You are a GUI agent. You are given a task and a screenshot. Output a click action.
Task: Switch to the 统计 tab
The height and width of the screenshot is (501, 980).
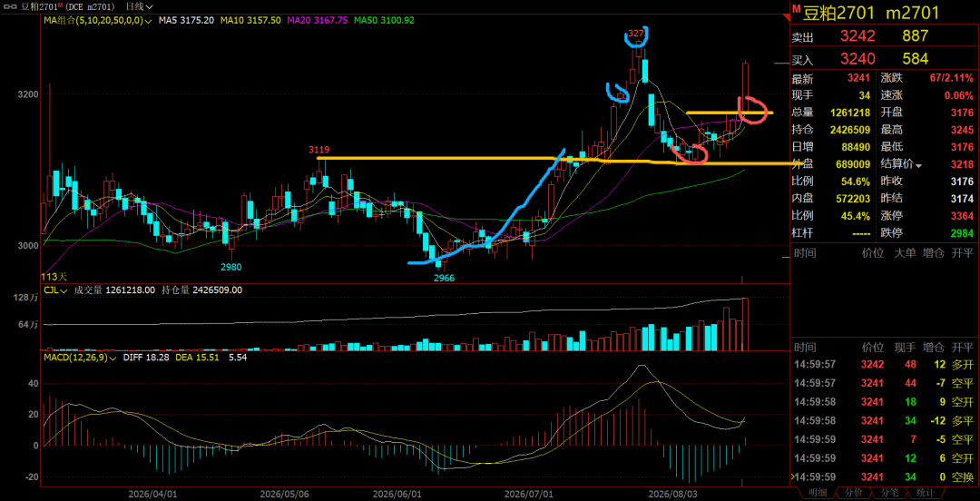pyautogui.click(x=926, y=493)
